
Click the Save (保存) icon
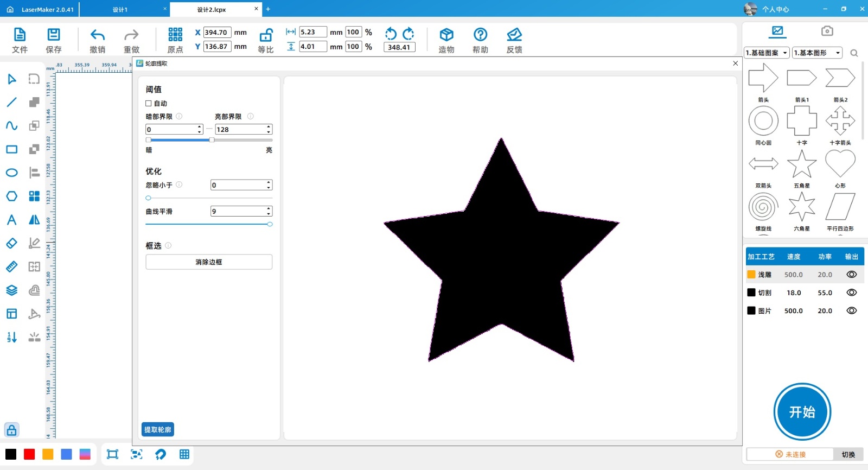(x=54, y=35)
